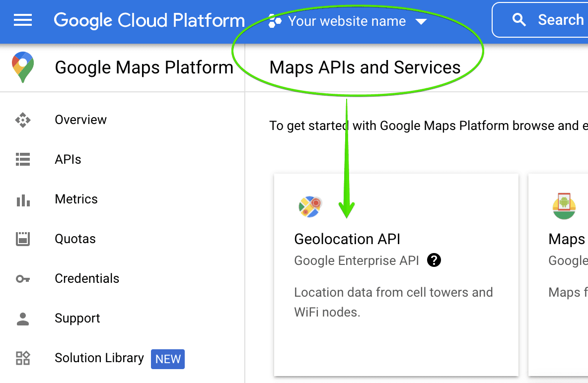The image size is (588, 383).
Task: Click the Geolocation API card icon
Action: point(310,206)
